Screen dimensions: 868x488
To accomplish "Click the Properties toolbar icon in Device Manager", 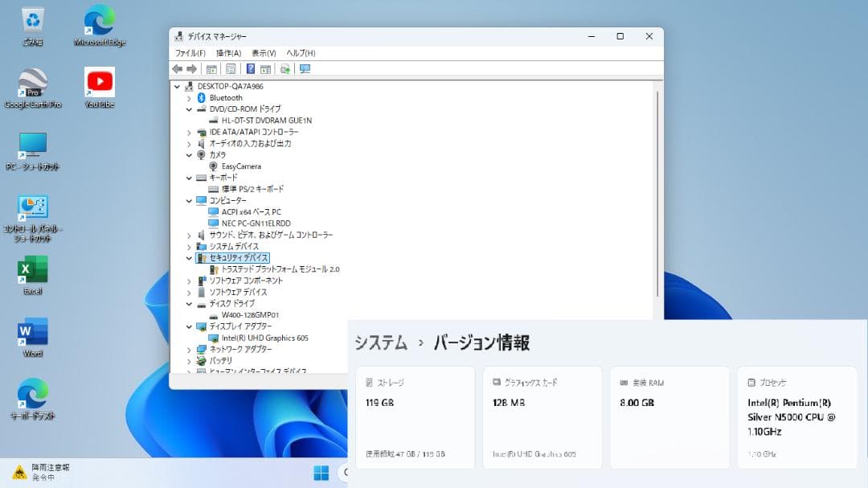I will pyautogui.click(x=231, y=69).
